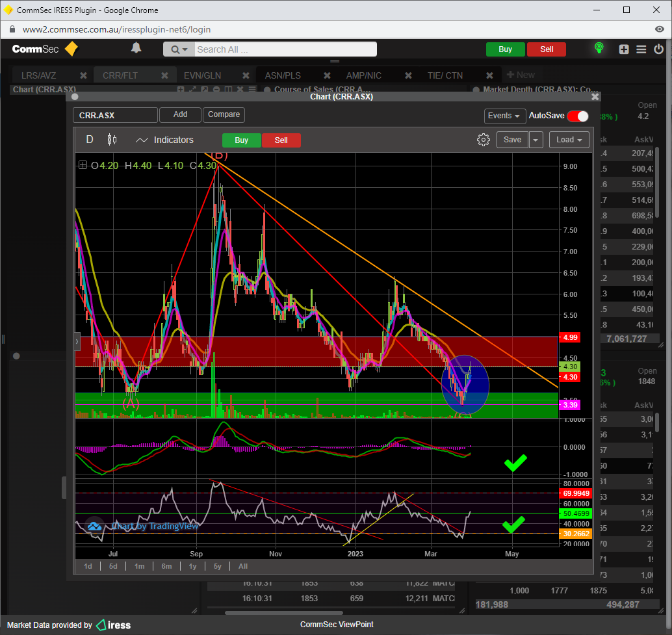
Task: Switch to the AMP/NIC workspace tab
Action: point(364,75)
